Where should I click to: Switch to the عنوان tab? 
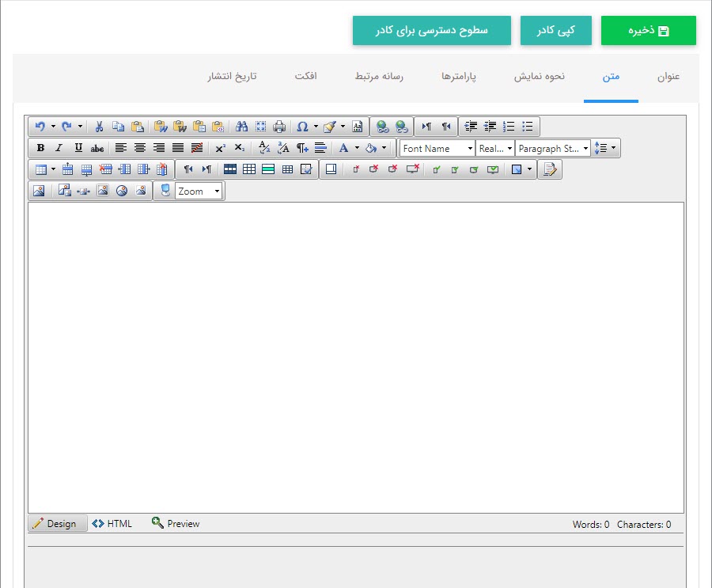pos(668,77)
